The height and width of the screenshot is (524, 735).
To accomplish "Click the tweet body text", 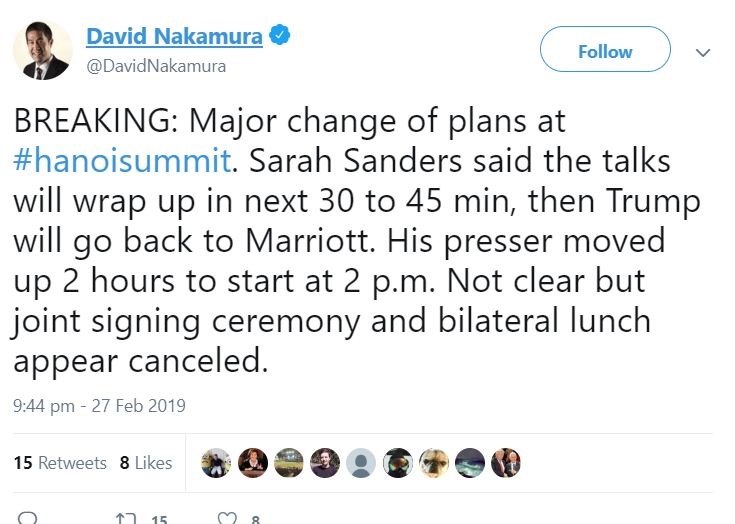I will point(350,240).
